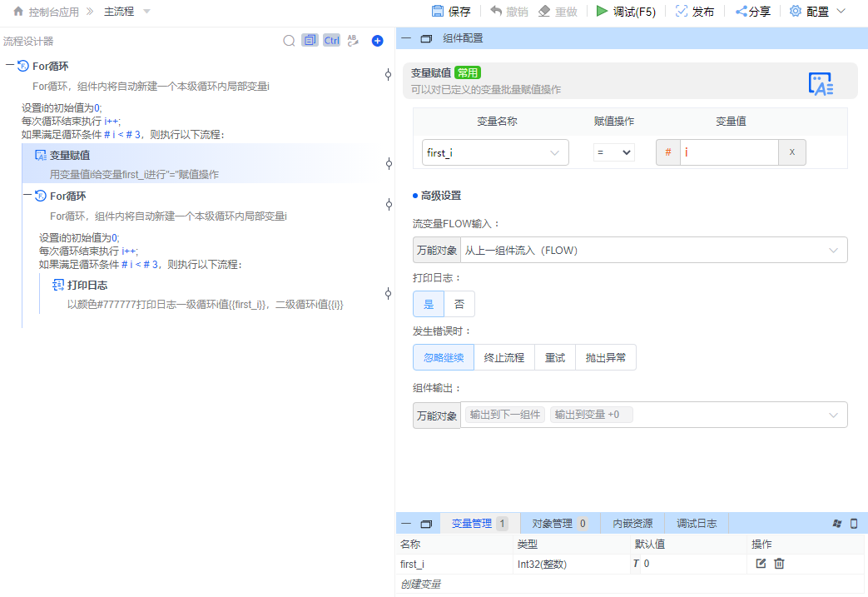The height and width of the screenshot is (597, 868).
Task: Click the blue plus add component icon
Action: [x=378, y=41]
